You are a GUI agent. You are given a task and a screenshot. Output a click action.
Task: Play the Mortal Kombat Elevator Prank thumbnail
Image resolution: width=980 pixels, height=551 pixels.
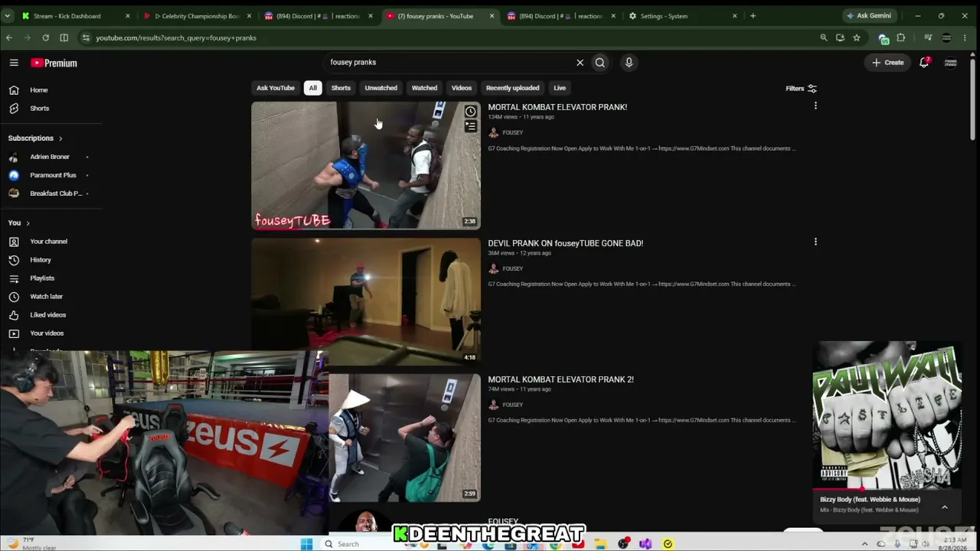click(366, 165)
